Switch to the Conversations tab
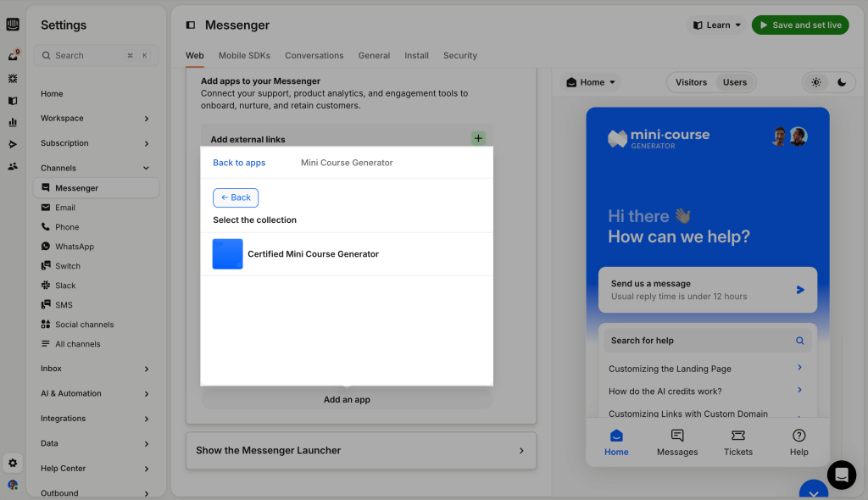The height and width of the screenshot is (500, 868). tap(314, 55)
